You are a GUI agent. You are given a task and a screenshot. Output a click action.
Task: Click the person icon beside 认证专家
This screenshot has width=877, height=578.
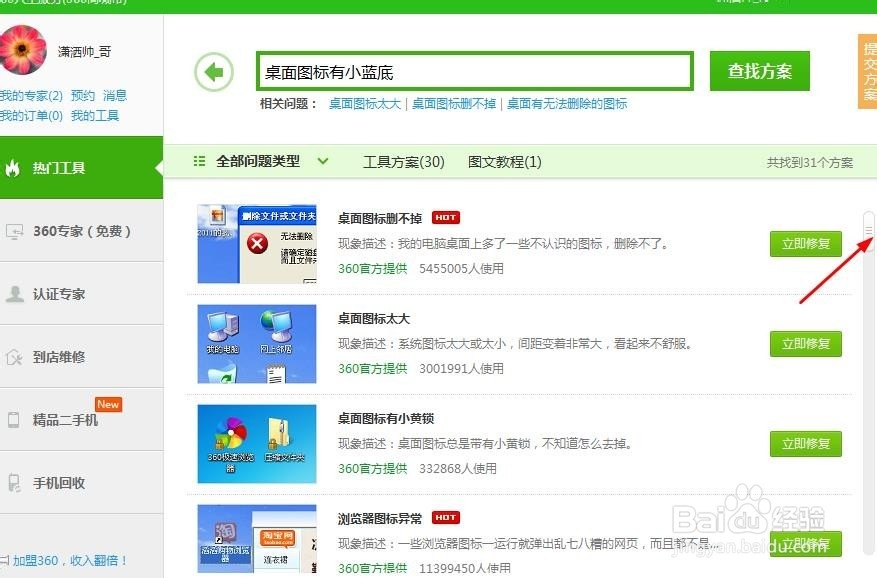pyautogui.click(x=15, y=294)
